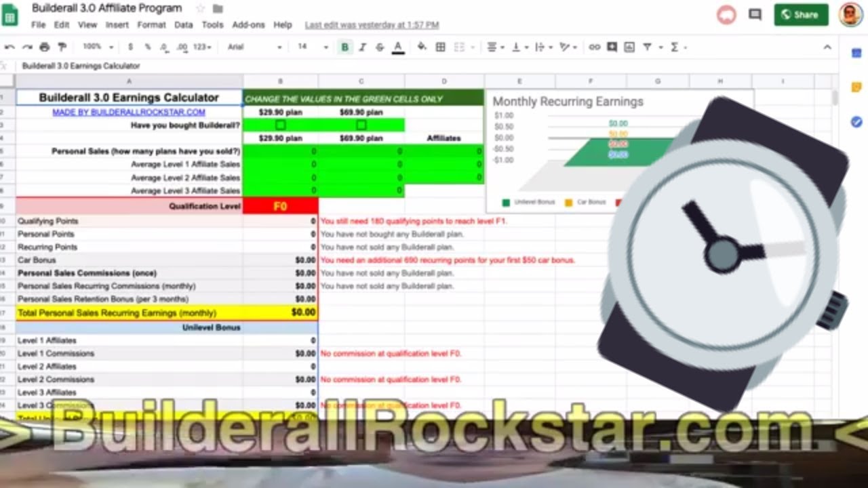The image size is (868, 488).
Task: Open the Insert menu
Action: 117,24
